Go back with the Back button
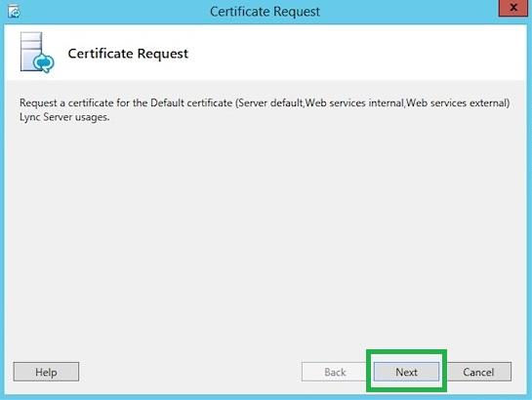532x400 pixels. click(335, 372)
